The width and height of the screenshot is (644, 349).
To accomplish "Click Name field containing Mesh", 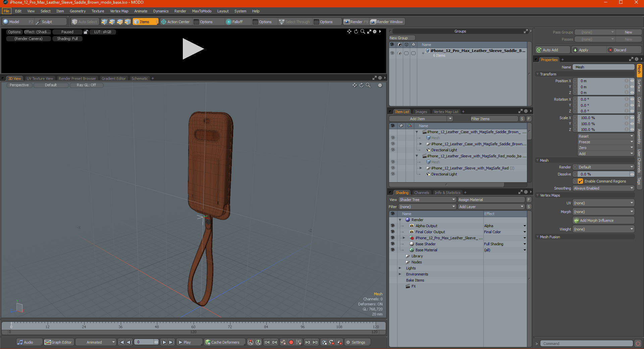I will click(603, 67).
